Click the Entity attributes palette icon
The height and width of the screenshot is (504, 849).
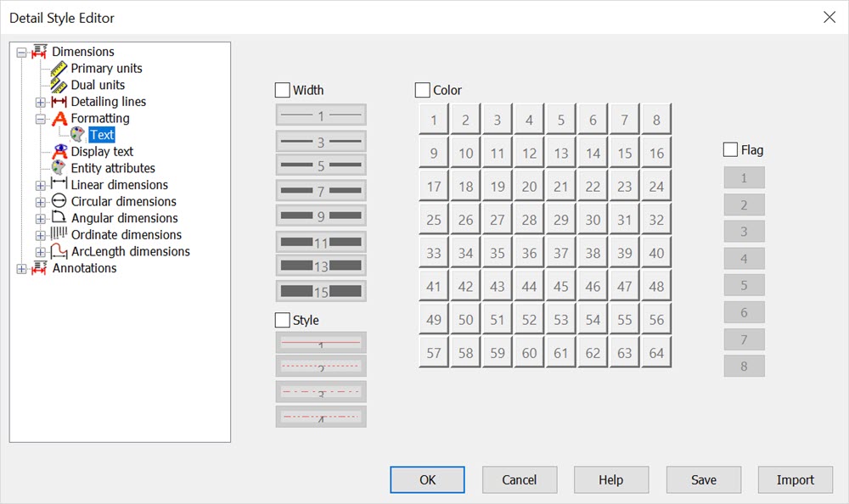[x=59, y=168]
